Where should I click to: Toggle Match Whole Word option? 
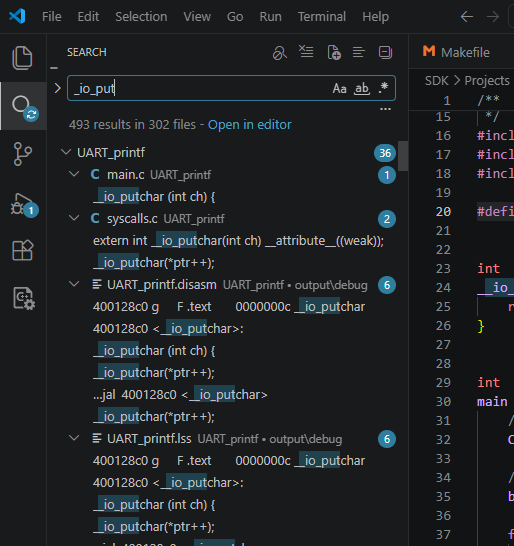pyautogui.click(x=362, y=88)
